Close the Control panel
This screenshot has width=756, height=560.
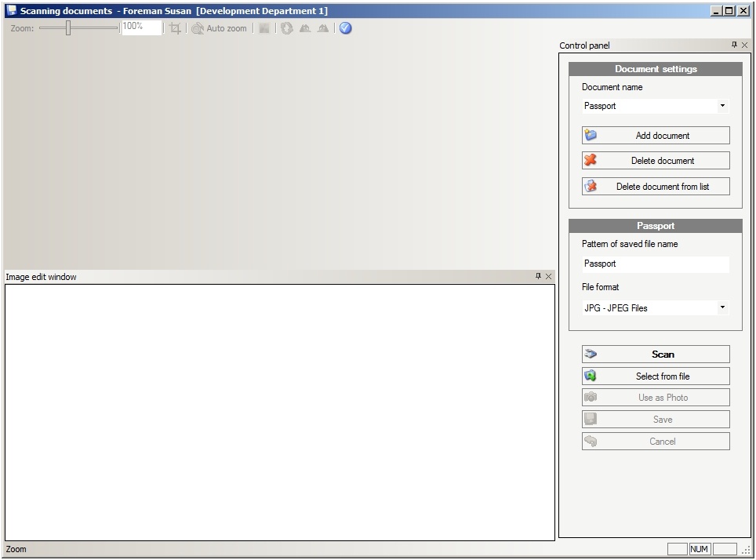tap(744, 45)
